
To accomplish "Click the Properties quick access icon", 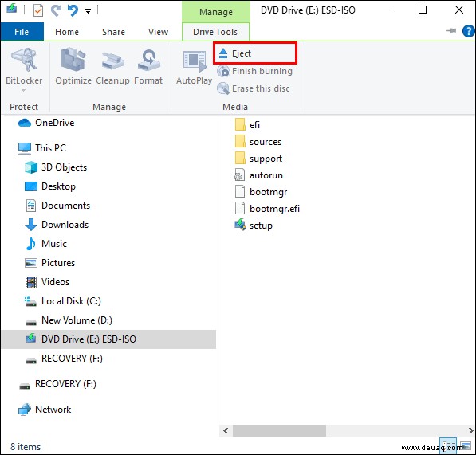I will (38, 11).
